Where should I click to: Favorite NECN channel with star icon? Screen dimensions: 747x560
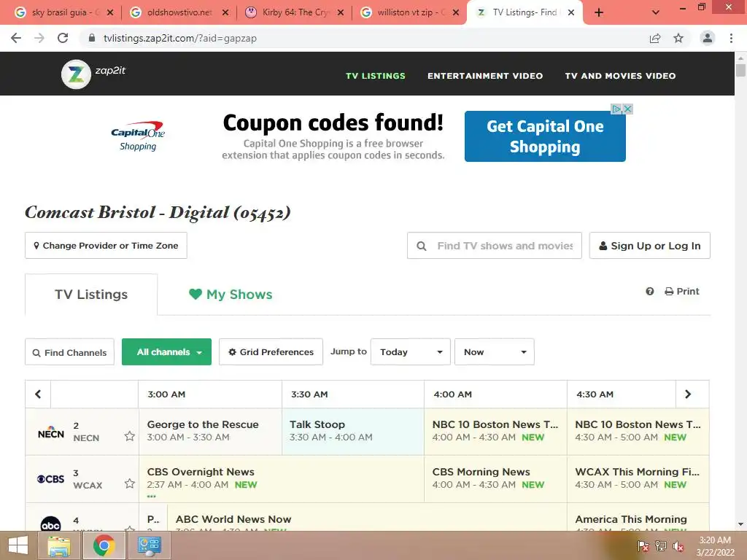click(x=130, y=436)
